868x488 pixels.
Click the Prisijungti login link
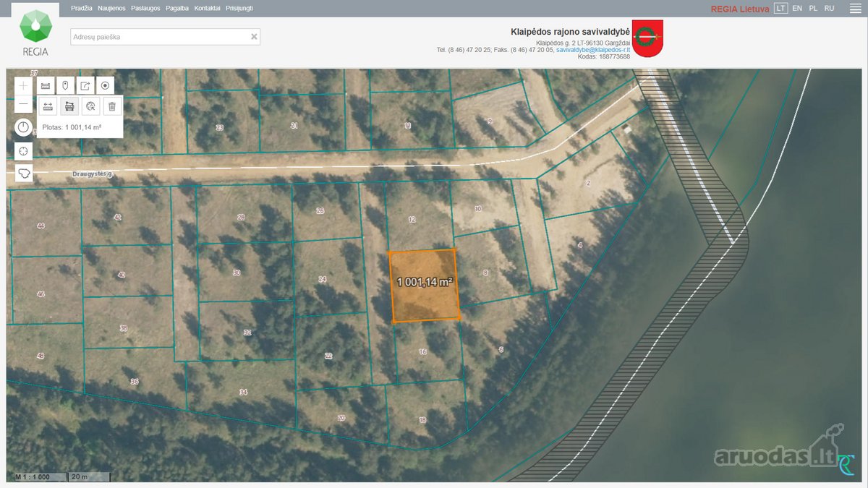[x=239, y=8]
